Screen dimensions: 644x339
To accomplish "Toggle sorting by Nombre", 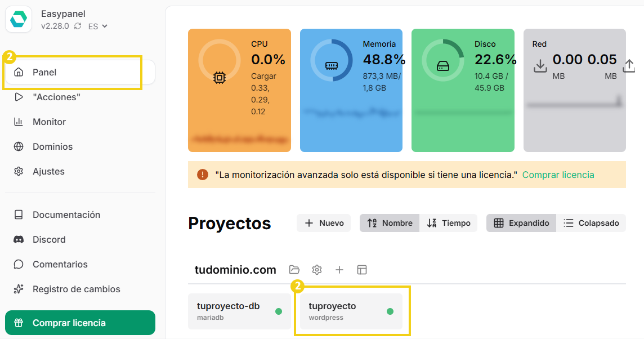I will tap(389, 223).
